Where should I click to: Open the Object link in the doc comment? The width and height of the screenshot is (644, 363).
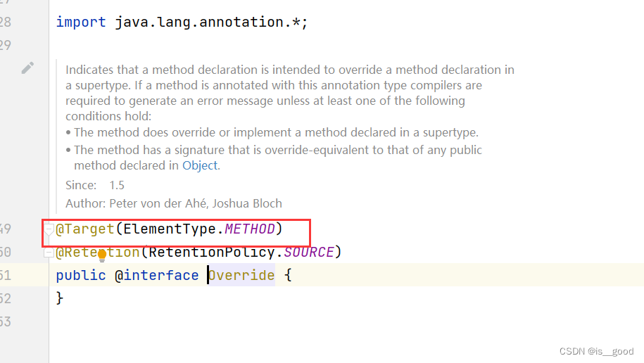coord(200,165)
